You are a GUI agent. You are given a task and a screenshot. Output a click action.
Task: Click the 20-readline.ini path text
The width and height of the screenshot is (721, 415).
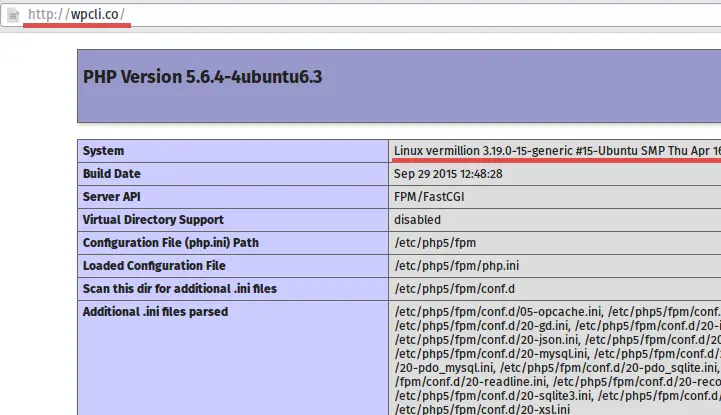point(471,382)
